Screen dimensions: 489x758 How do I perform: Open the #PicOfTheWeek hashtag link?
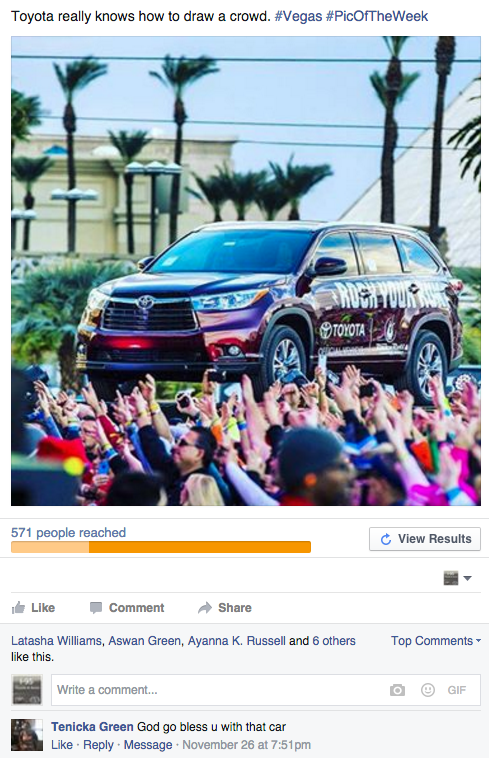[377, 16]
